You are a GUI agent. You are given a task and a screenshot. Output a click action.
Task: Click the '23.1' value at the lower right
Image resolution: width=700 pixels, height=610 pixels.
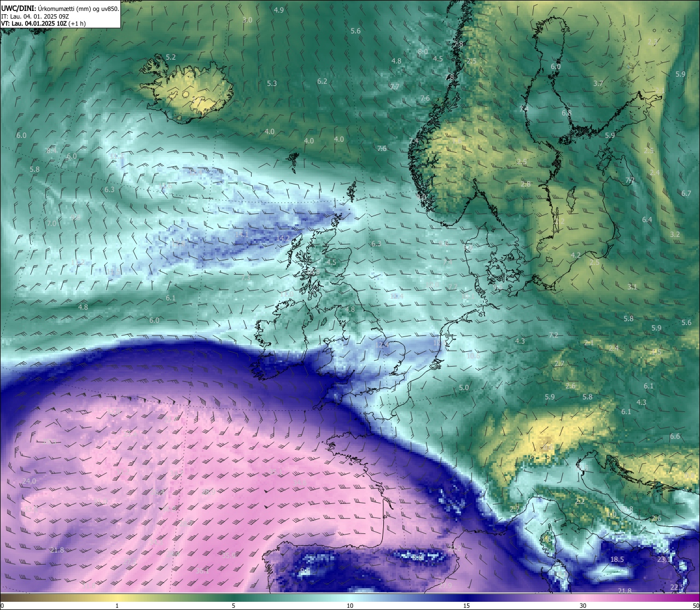(x=664, y=559)
